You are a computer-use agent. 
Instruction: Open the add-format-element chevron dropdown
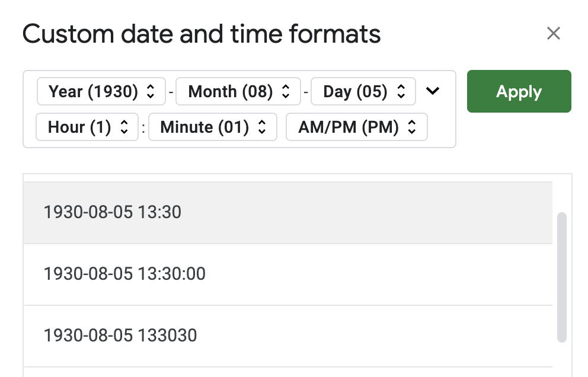point(433,91)
